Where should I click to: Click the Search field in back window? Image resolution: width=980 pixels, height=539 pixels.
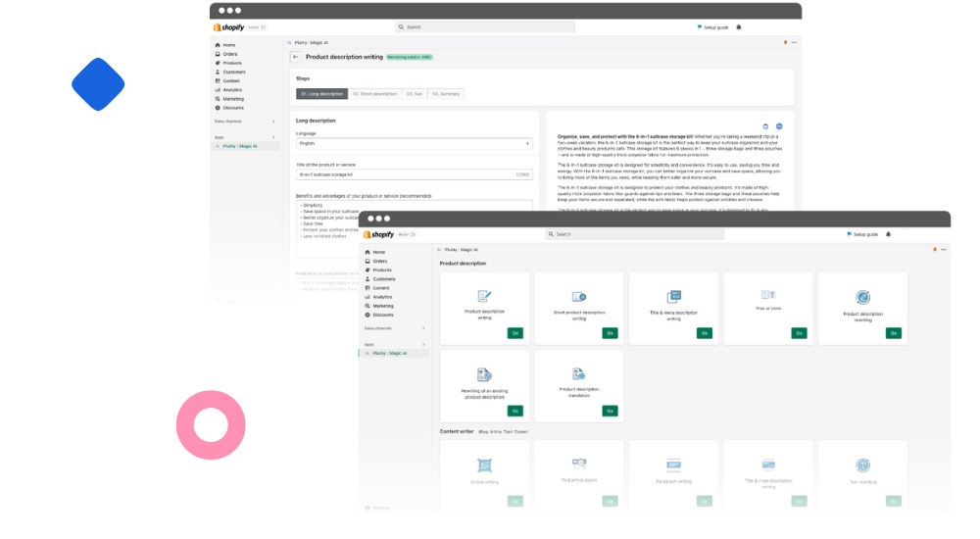(485, 27)
